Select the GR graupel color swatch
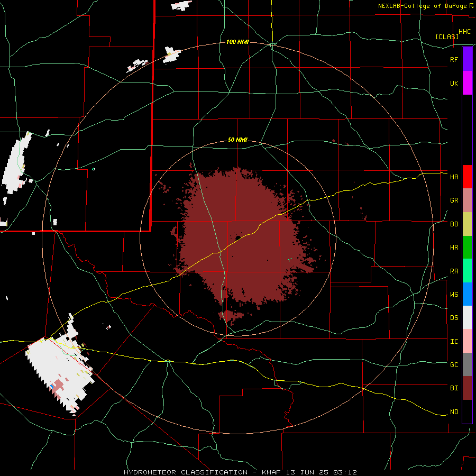Viewport: 476px width, 476px height. (x=467, y=200)
